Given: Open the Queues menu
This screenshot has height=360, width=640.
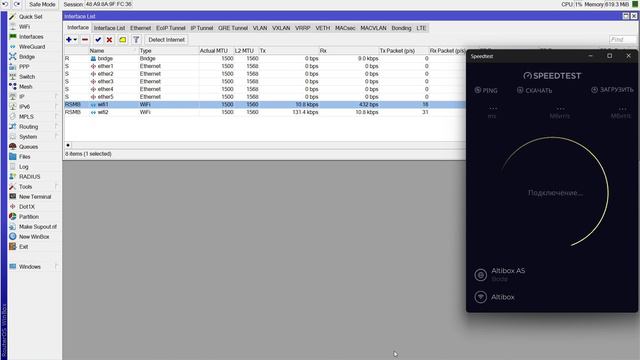Looking at the screenshot, I should pos(28,147).
